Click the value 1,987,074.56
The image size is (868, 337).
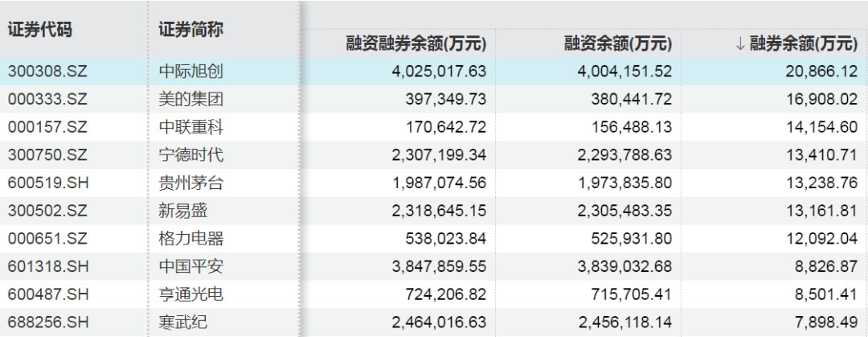point(439,183)
